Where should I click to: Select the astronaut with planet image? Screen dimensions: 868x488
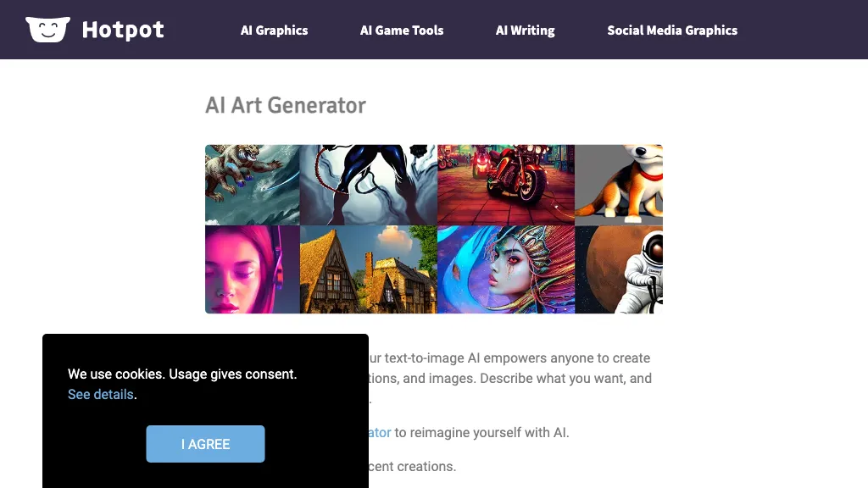click(x=619, y=269)
